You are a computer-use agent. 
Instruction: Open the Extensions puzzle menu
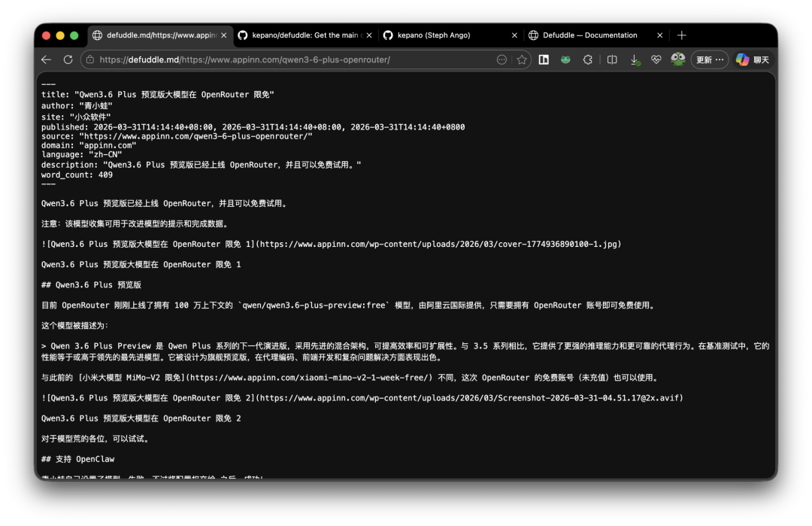[x=587, y=59]
